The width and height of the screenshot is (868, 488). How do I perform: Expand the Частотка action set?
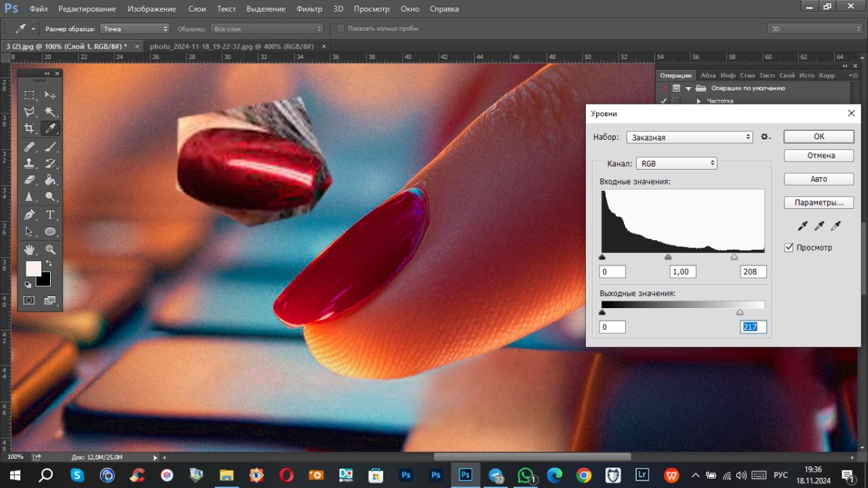pos(698,101)
